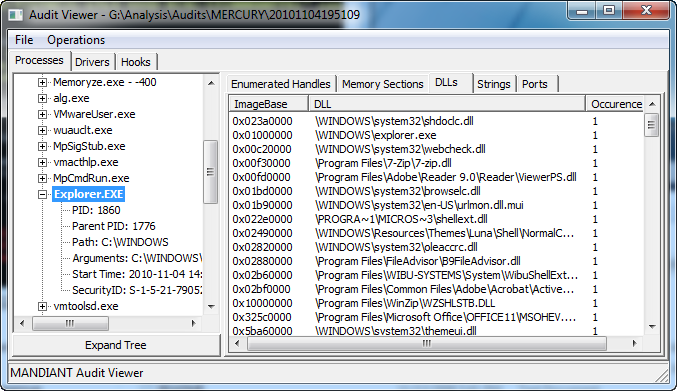Screen dimensions: 677x391
Task: Expand the vmacthlp.exe tree node
Action: coord(42,162)
